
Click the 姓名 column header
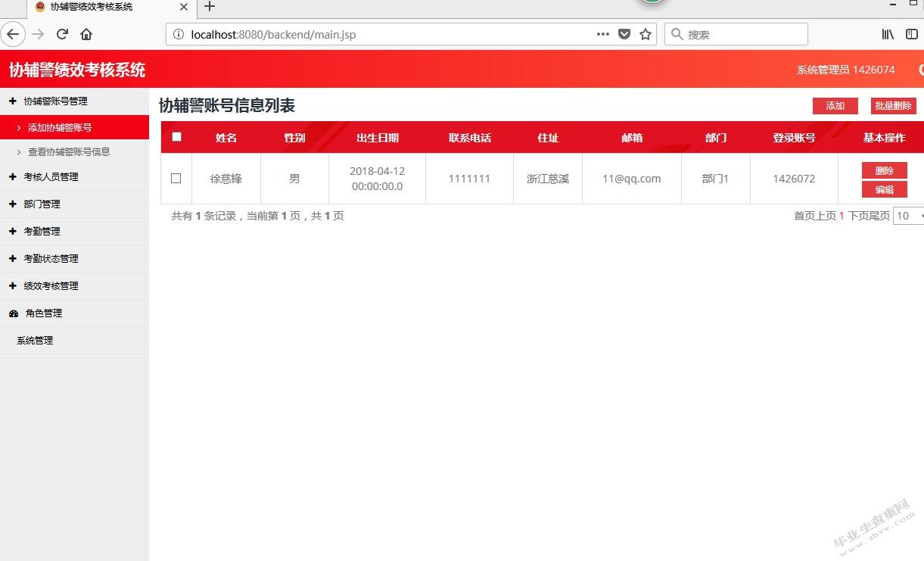[226, 138]
